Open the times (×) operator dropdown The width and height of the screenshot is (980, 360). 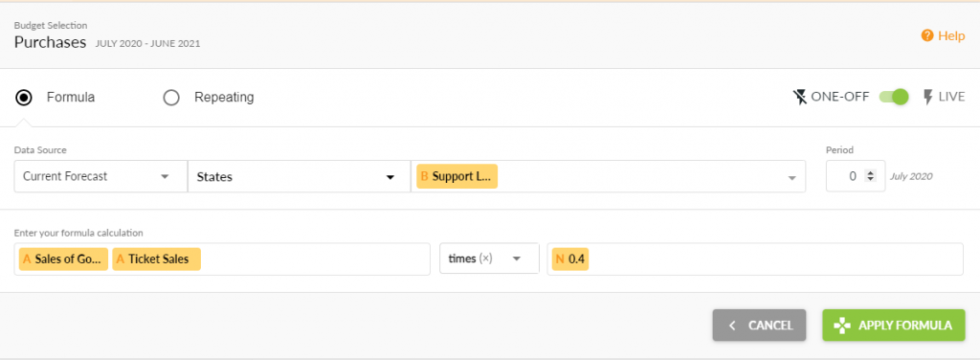pos(489,259)
